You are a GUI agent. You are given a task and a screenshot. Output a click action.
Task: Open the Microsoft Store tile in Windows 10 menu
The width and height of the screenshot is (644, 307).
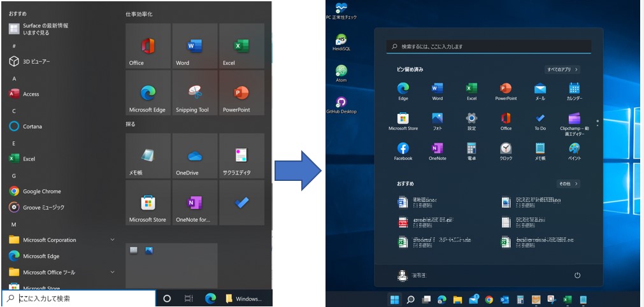148,203
